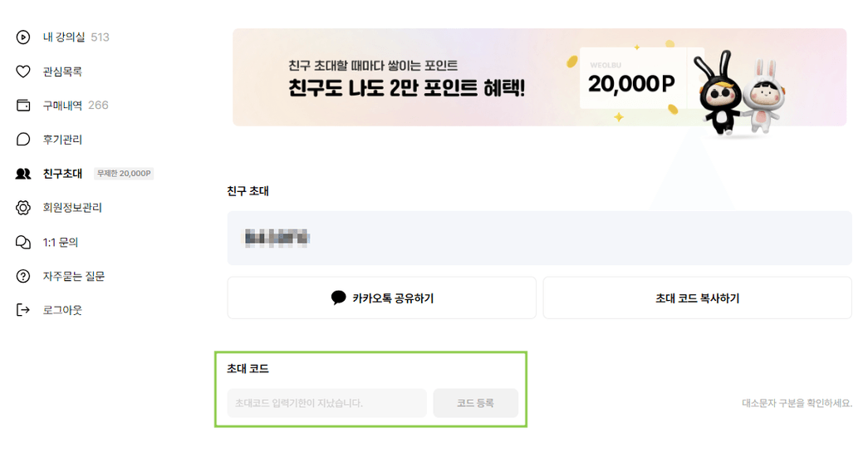
Task: Click the people icon for 친구초대
Action: (23, 174)
